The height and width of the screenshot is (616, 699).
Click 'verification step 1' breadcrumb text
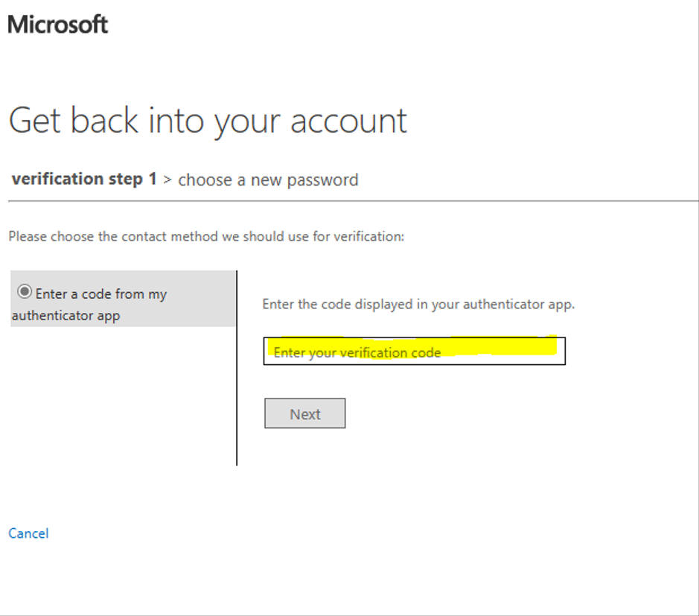84,179
